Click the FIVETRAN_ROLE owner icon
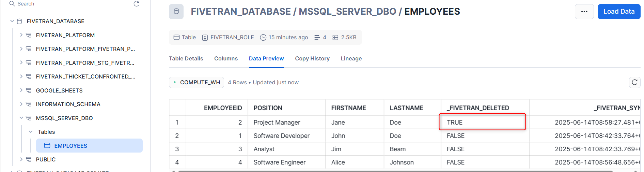The height and width of the screenshot is (172, 644). tap(205, 38)
